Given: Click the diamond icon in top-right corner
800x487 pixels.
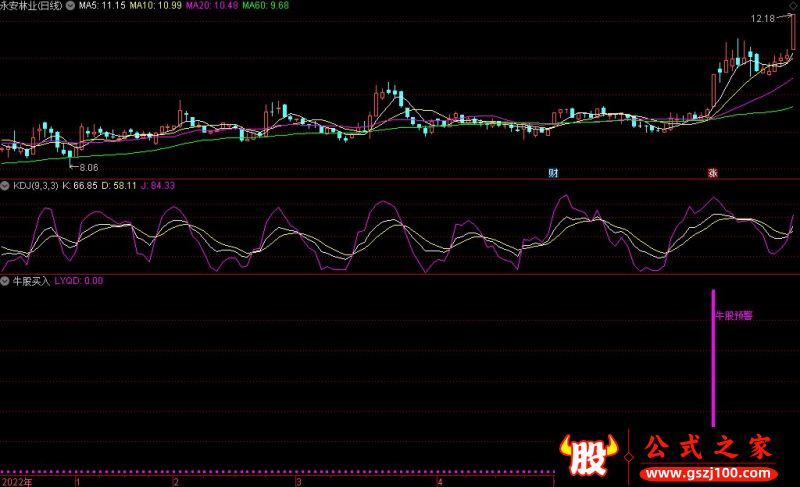Looking at the screenshot, I should [793, 6].
